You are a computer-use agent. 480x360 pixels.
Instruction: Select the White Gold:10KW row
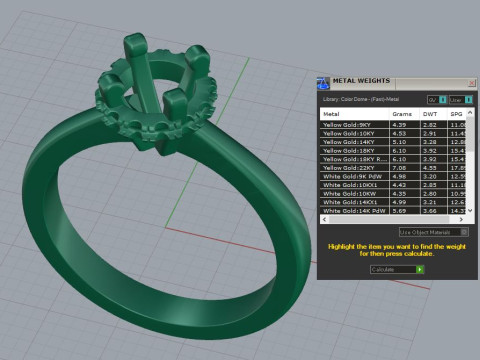coord(393,194)
